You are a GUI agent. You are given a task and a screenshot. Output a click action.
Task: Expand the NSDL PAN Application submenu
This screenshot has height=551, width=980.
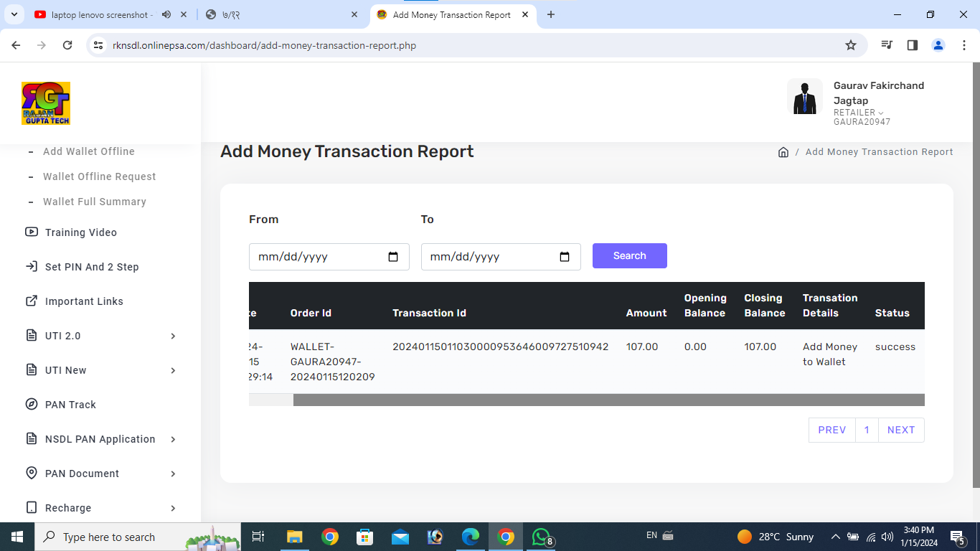(x=173, y=439)
